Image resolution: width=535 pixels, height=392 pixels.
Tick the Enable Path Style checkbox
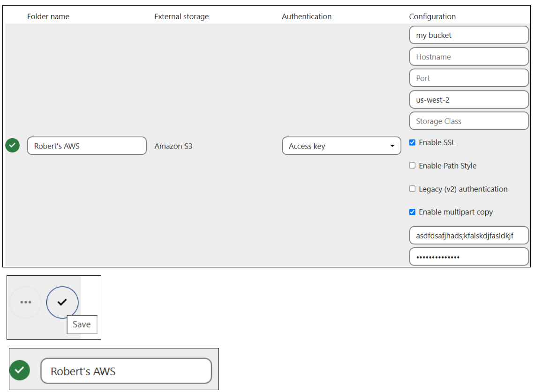click(x=413, y=166)
